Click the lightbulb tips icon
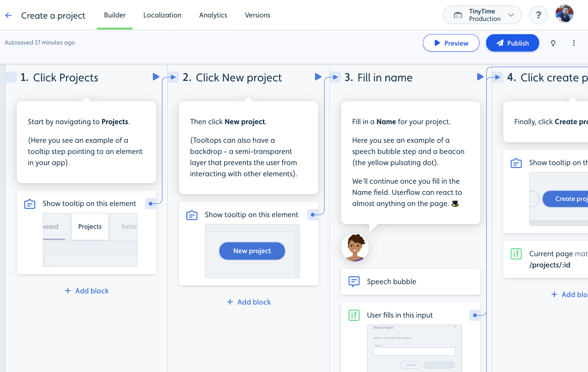 [x=553, y=43]
